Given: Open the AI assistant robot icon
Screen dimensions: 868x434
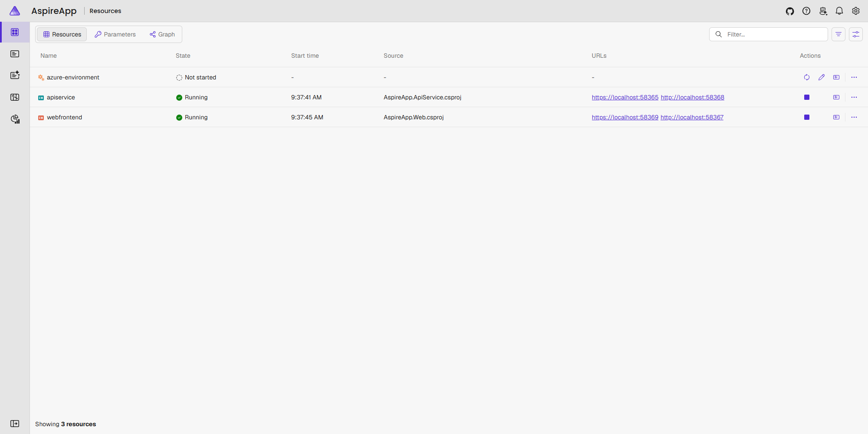Looking at the screenshot, I should [x=823, y=11].
